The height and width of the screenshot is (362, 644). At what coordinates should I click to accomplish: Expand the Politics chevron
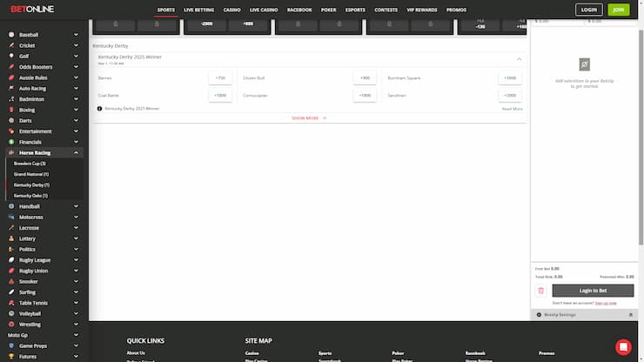(x=76, y=249)
